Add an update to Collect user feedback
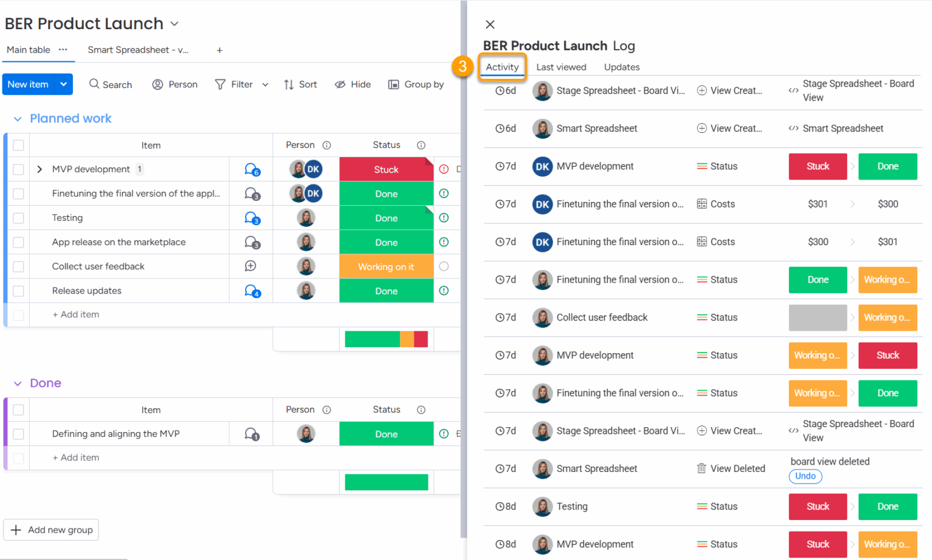This screenshot has width=932, height=560. pos(251,266)
